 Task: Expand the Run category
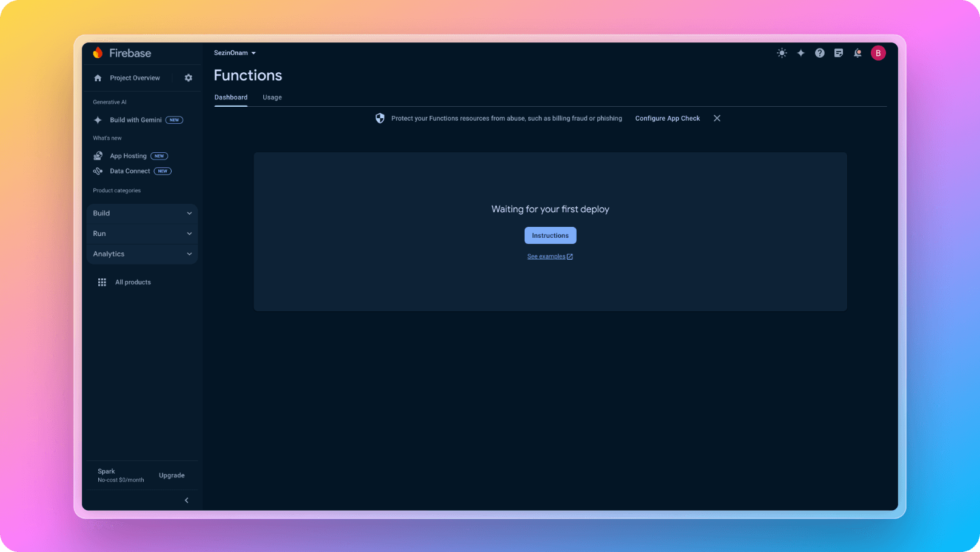(x=142, y=234)
